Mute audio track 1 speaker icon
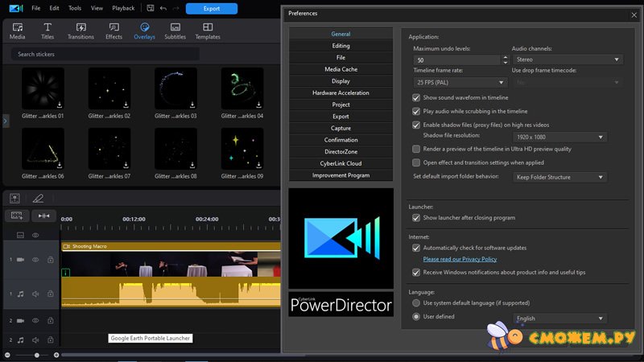 35,294
